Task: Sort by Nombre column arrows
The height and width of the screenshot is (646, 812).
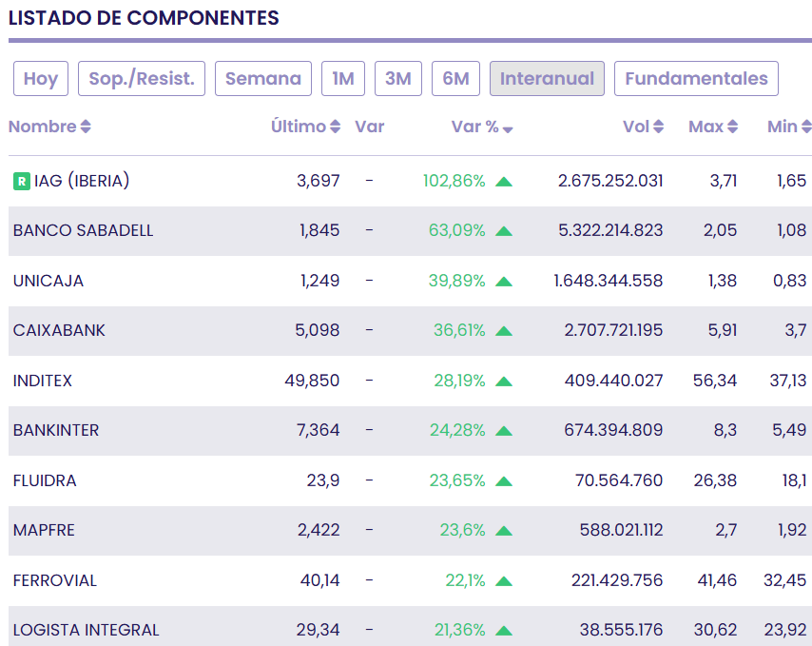Action: pos(86,127)
